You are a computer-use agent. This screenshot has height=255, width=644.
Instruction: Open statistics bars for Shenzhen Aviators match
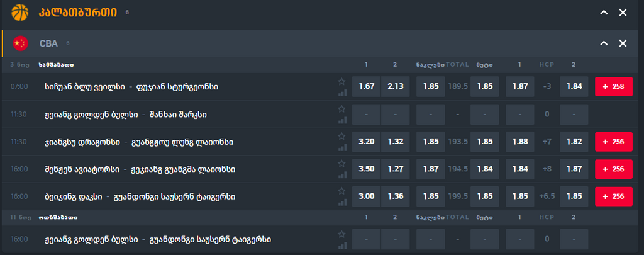[x=342, y=175]
